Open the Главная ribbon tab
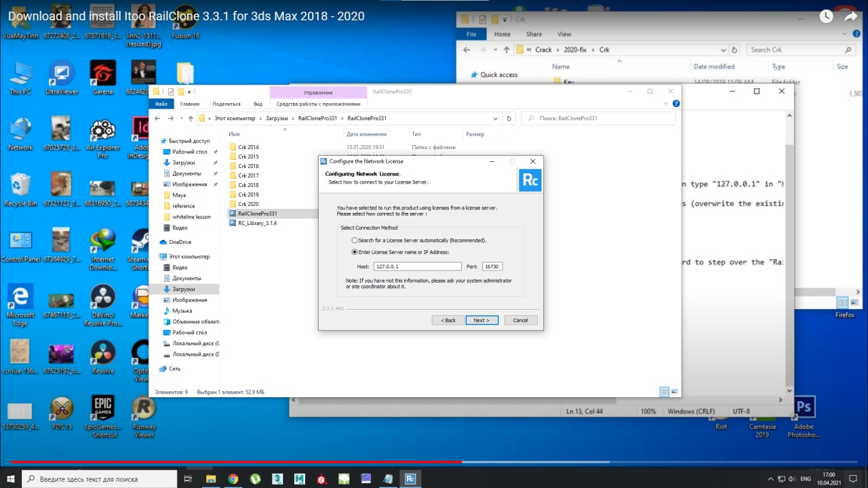Image resolution: width=868 pixels, height=488 pixels. (190, 104)
